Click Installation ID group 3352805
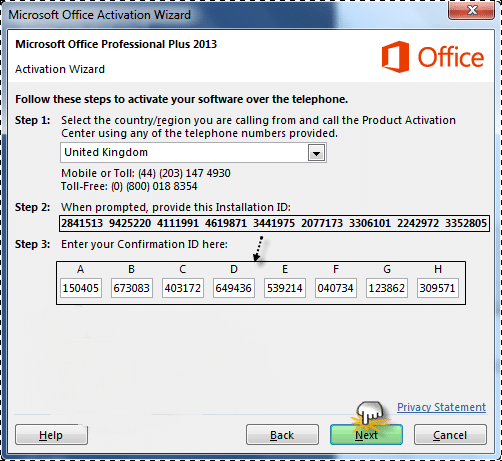The height and width of the screenshot is (461, 502). 466,223
